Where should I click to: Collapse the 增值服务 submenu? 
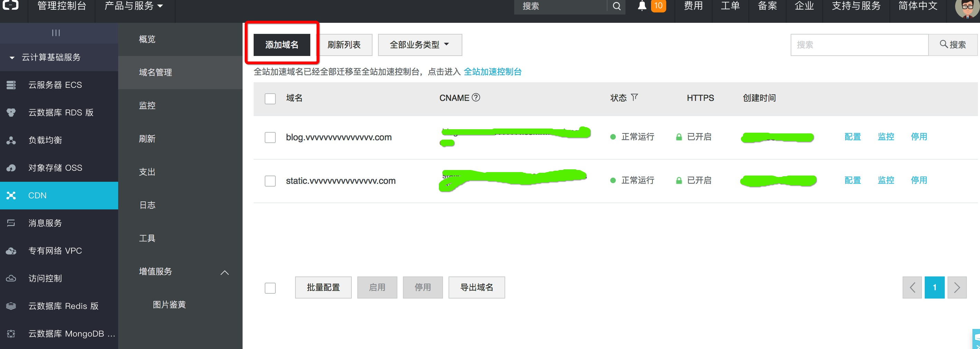pos(225,273)
